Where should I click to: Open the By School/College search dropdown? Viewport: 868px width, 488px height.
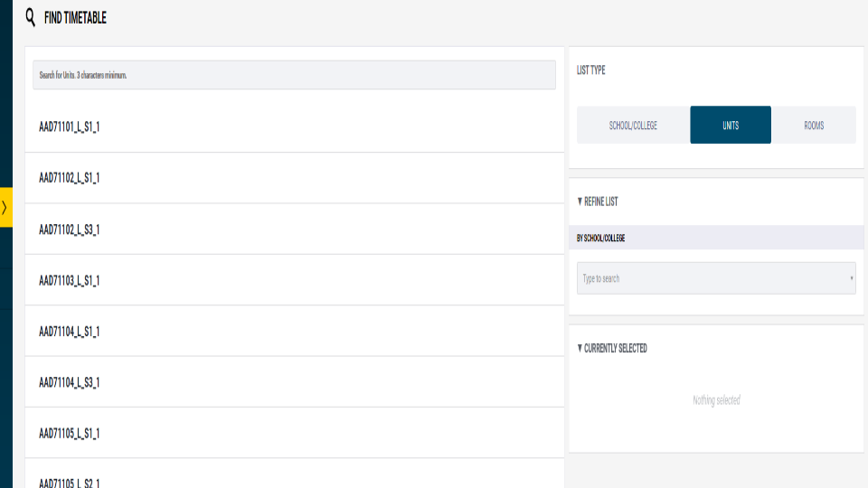tap(716, 278)
